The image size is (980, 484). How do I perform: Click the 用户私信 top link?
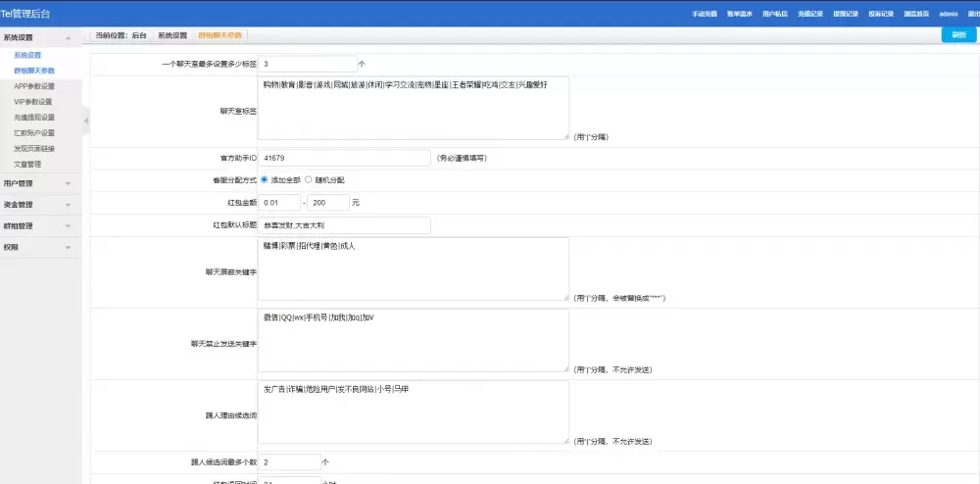coord(775,15)
